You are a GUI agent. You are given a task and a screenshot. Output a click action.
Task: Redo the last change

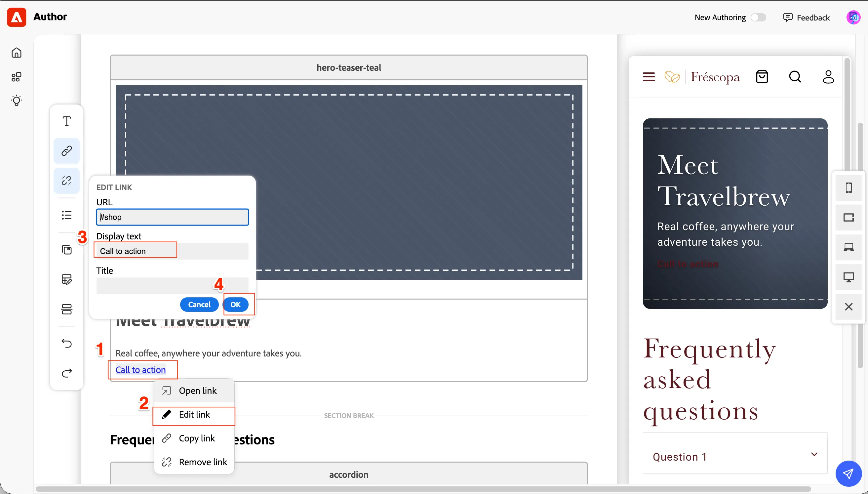pos(67,373)
